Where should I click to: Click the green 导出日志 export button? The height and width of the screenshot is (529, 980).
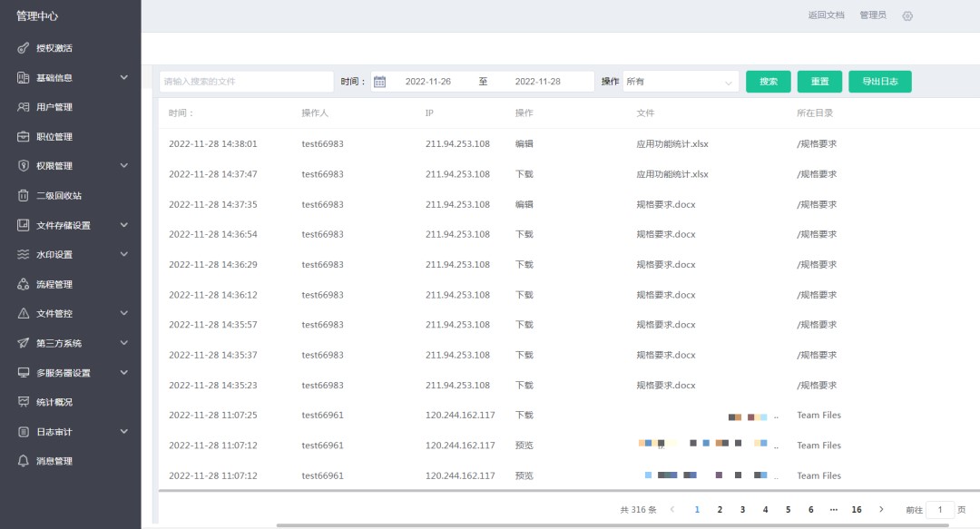click(x=879, y=81)
